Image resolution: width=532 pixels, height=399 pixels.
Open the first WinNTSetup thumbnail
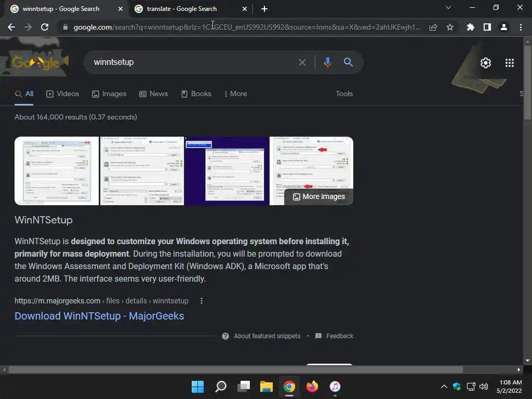pos(57,171)
